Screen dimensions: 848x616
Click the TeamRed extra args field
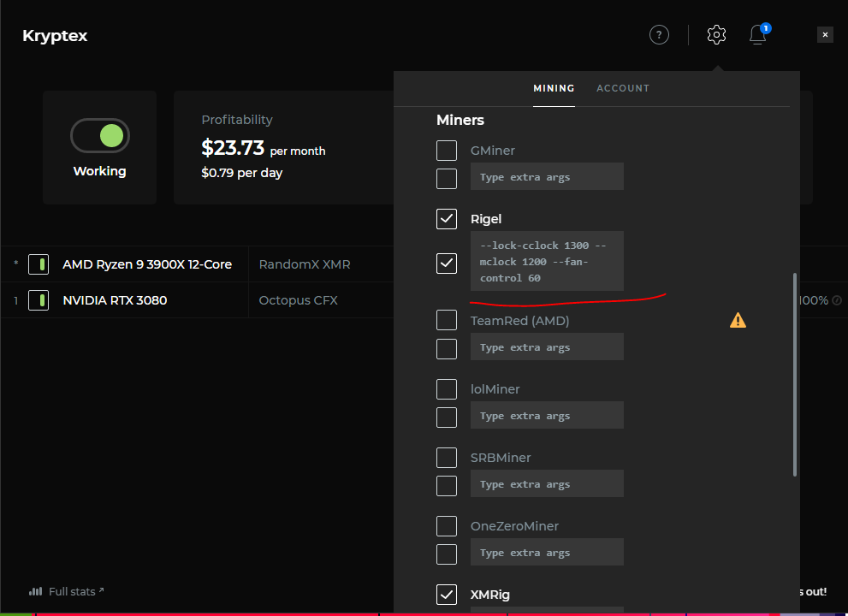(547, 346)
